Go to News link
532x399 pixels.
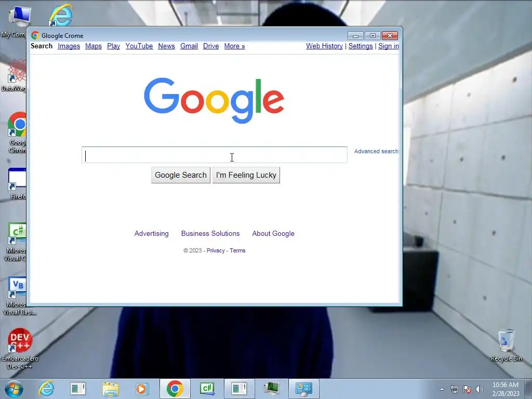pyautogui.click(x=166, y=46)
